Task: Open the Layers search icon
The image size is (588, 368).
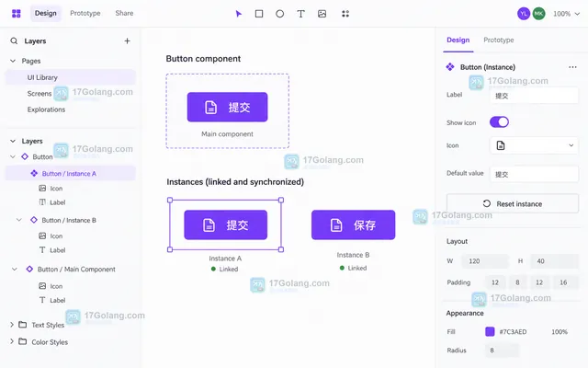Action: click(x=14, y=40)
